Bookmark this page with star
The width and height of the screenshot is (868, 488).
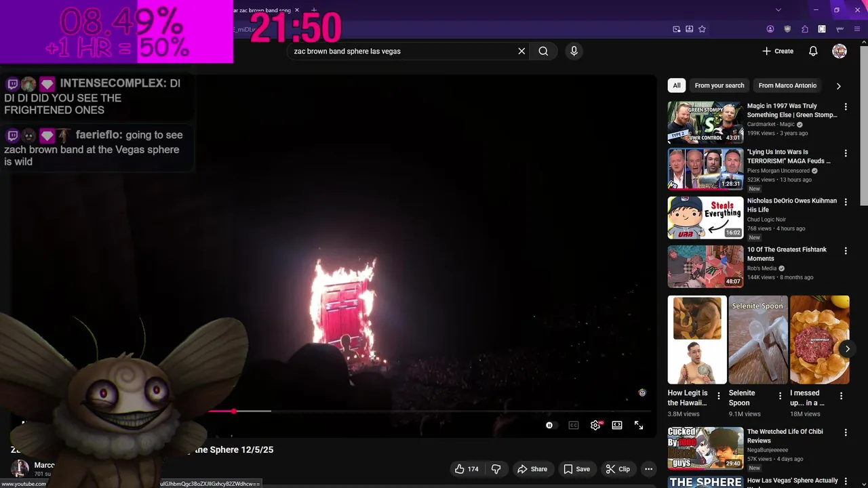(702, 29)
